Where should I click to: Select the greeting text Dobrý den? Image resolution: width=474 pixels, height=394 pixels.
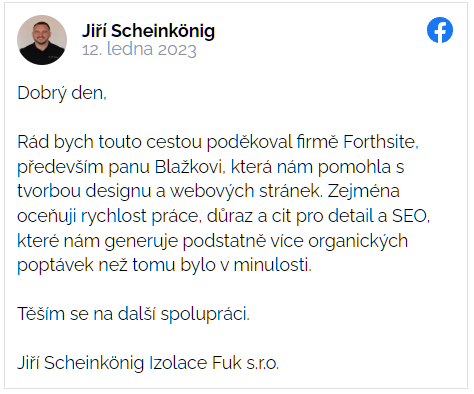click(x=62, y=93)
